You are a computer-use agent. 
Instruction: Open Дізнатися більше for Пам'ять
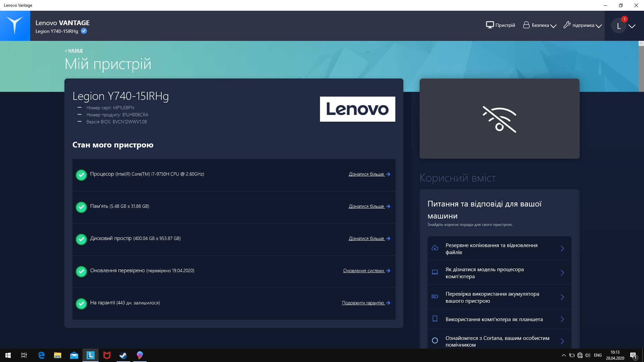[369, 206]
